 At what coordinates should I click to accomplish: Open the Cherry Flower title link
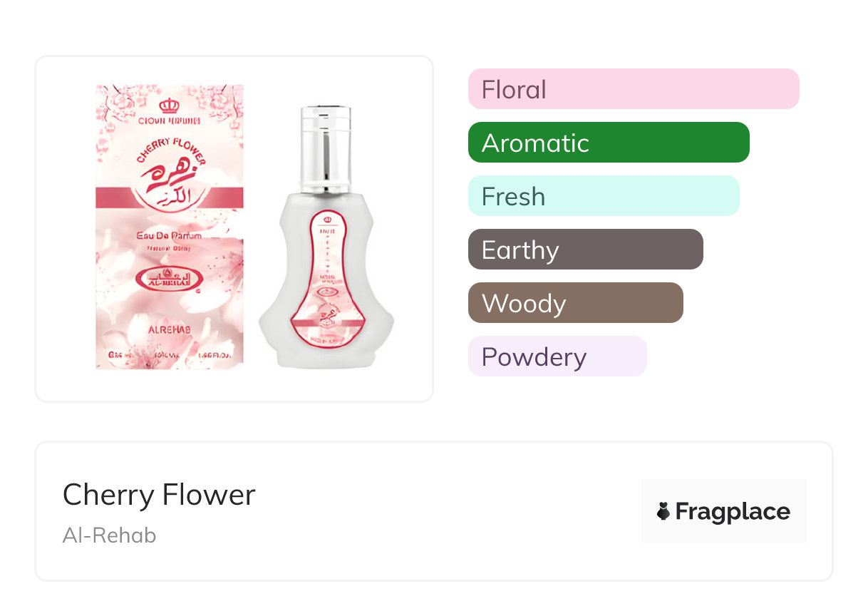pos(159,494)
